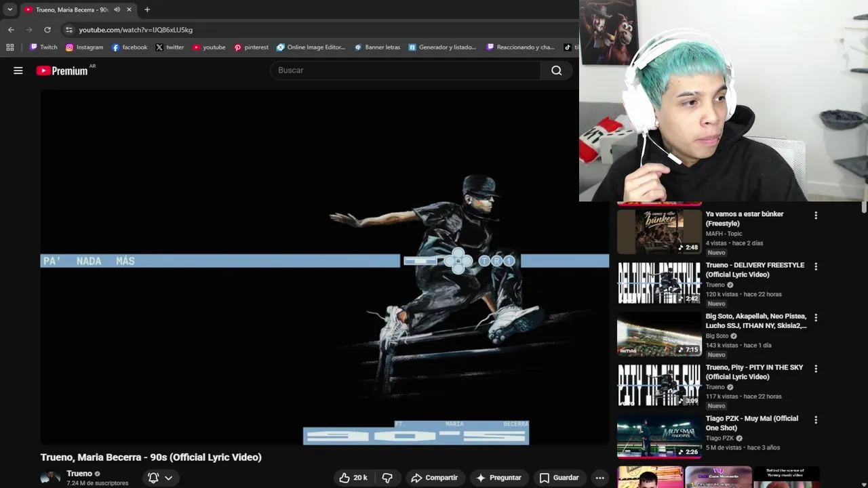Open the youtube bookmark

pos(209,47)
